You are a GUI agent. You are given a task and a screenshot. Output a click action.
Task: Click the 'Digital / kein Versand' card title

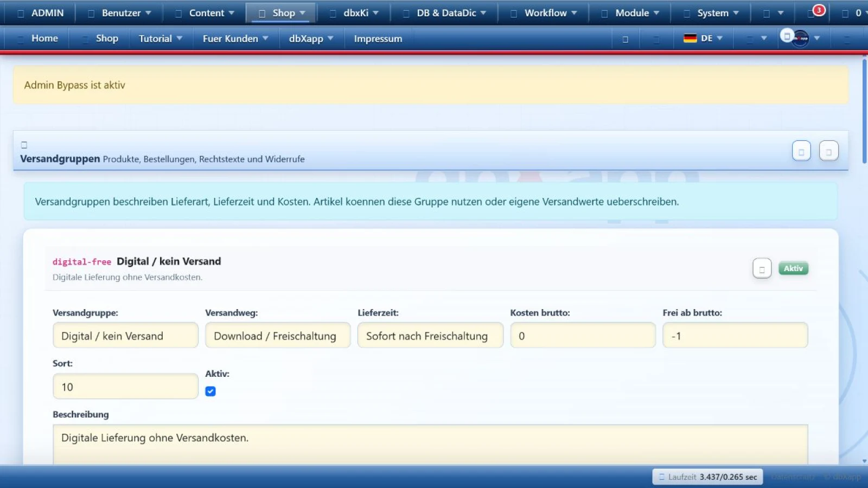click(x=169, y=261)
